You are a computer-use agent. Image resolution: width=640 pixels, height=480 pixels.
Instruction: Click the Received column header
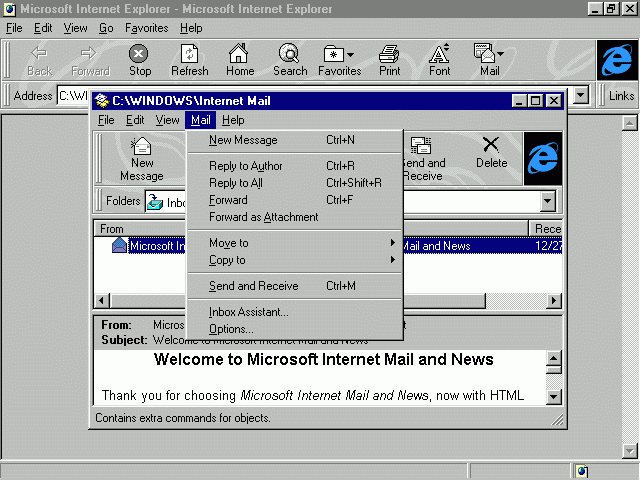546,229
